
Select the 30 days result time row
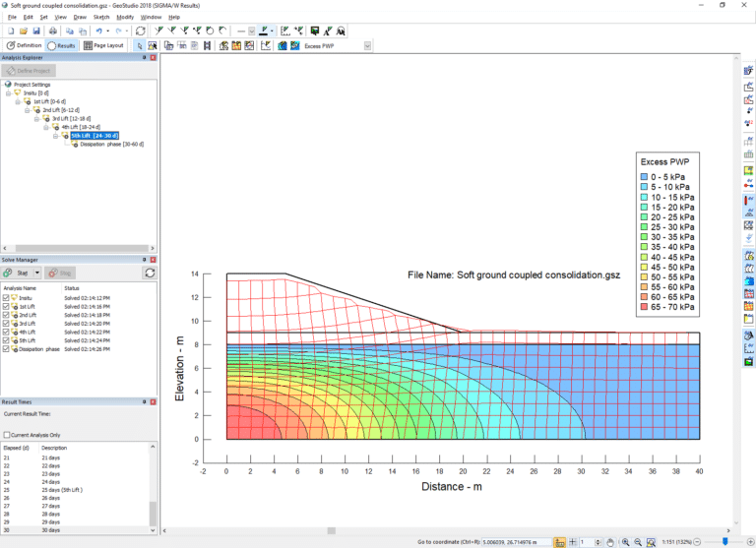[x=49, y=530]
